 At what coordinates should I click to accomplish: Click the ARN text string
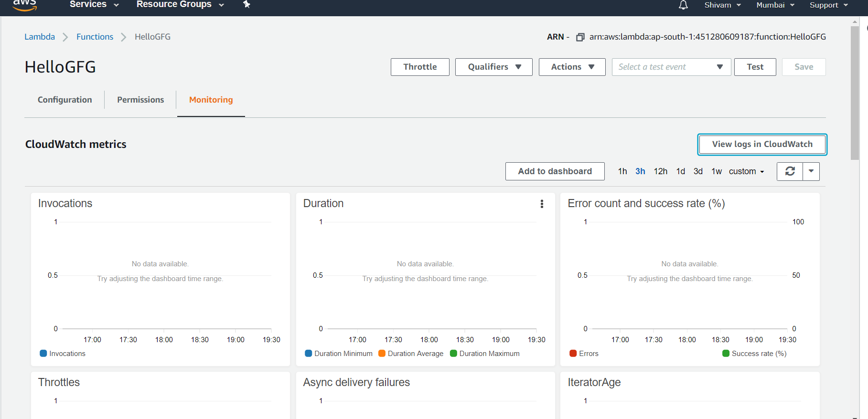707,37
